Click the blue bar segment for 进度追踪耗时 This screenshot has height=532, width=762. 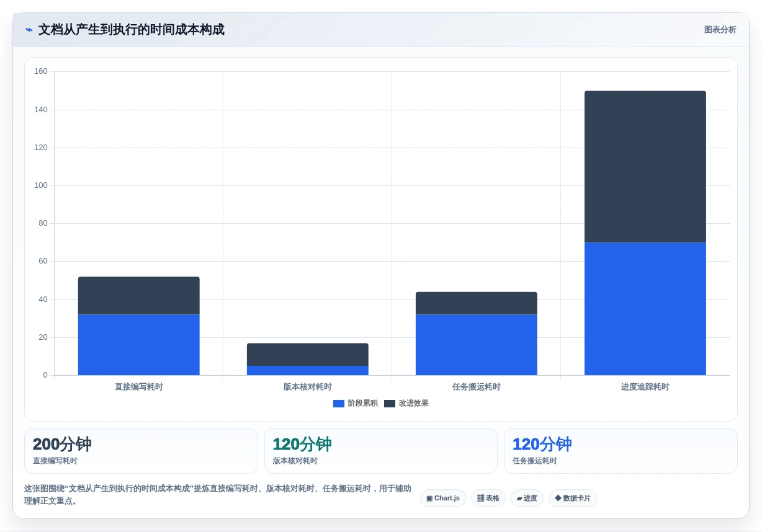[x=645, y=309]
